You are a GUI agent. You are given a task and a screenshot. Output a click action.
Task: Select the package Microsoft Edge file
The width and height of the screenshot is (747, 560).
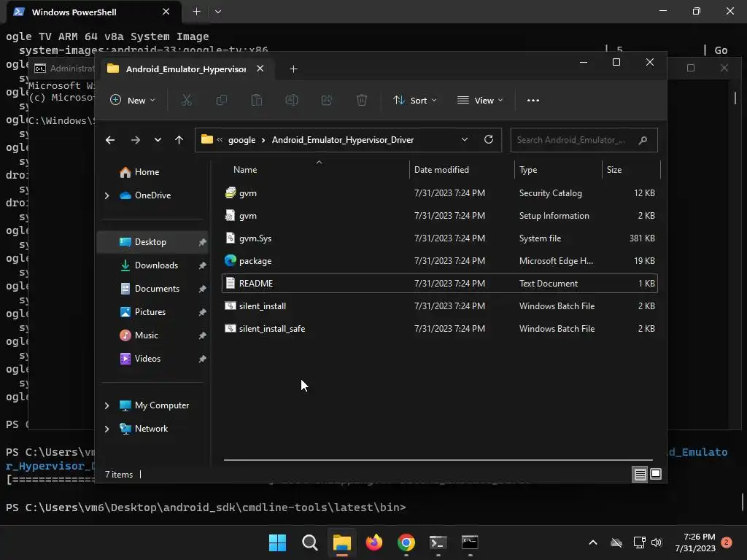coord(438,261)
